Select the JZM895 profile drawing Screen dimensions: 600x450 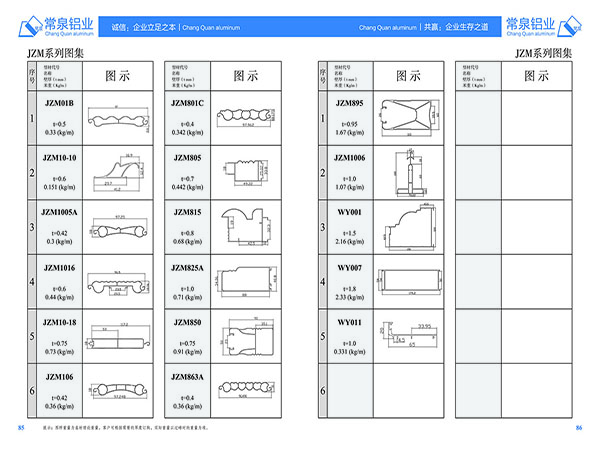[x=410, y=118]
